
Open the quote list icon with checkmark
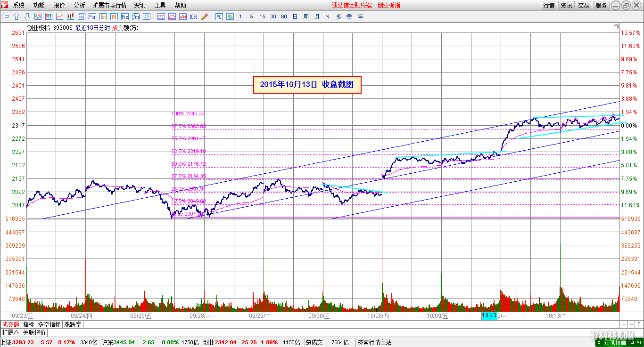(x=38, y=16)
